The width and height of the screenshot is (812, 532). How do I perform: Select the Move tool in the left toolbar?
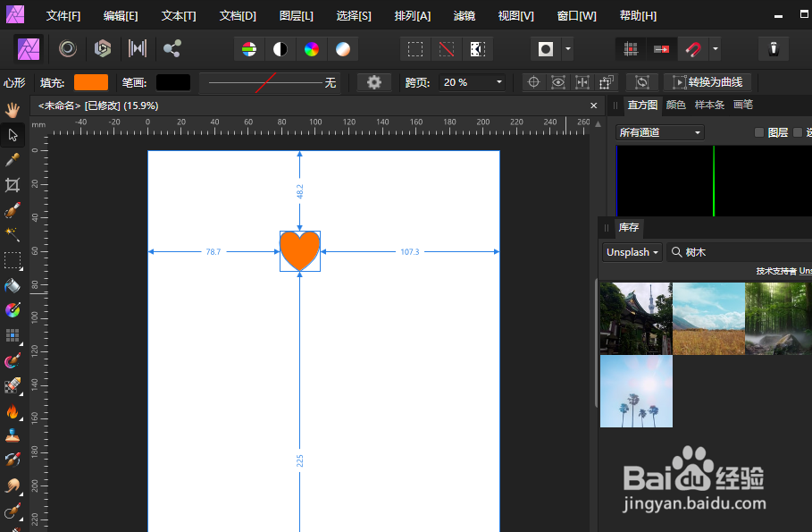pyautogui.click(x=13, y=135)
